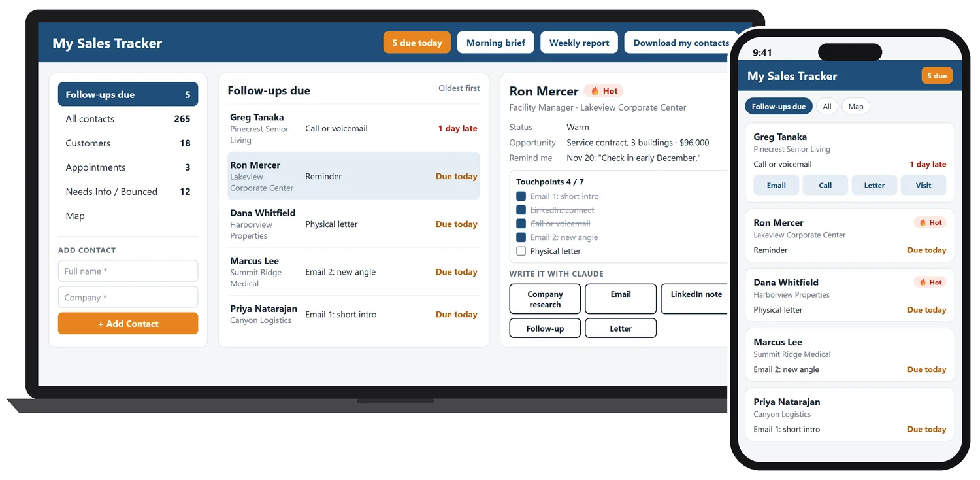
Task: Uncheck the 'Email 1: short intro' touchpoint
Action: 521,196
